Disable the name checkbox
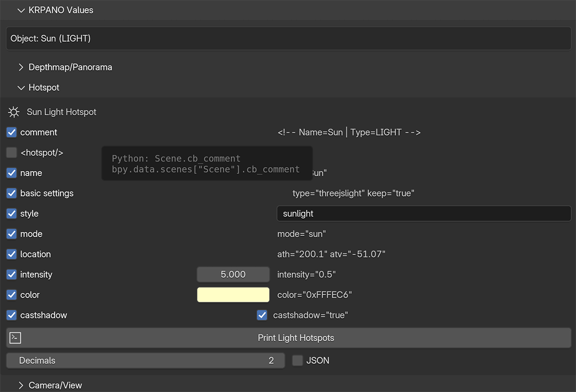 click(12, 173)
